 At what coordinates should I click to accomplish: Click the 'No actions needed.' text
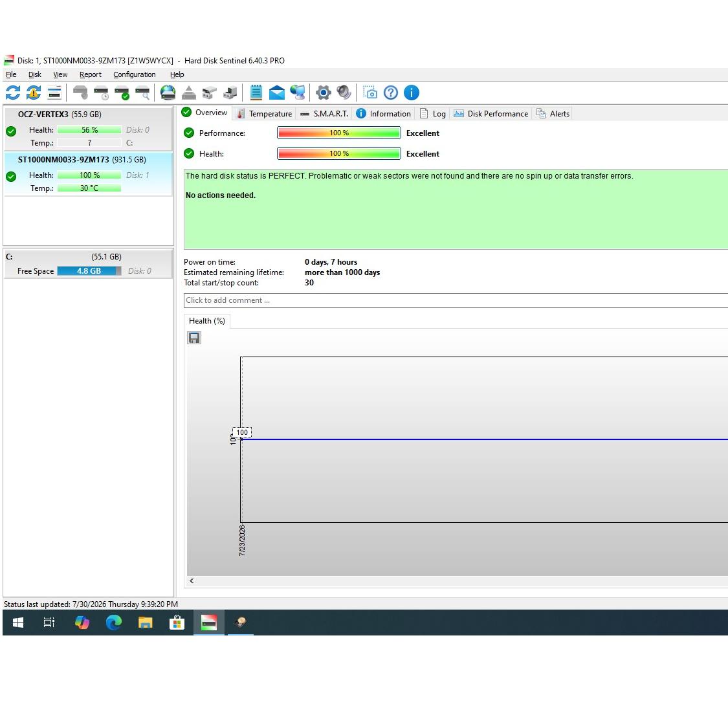coord(221,195)
